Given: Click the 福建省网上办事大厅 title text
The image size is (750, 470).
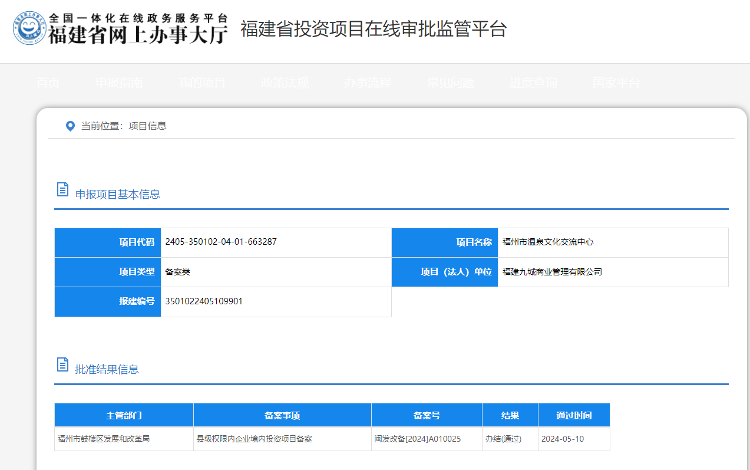Looking at the screenshot, I should coord(139,36).
